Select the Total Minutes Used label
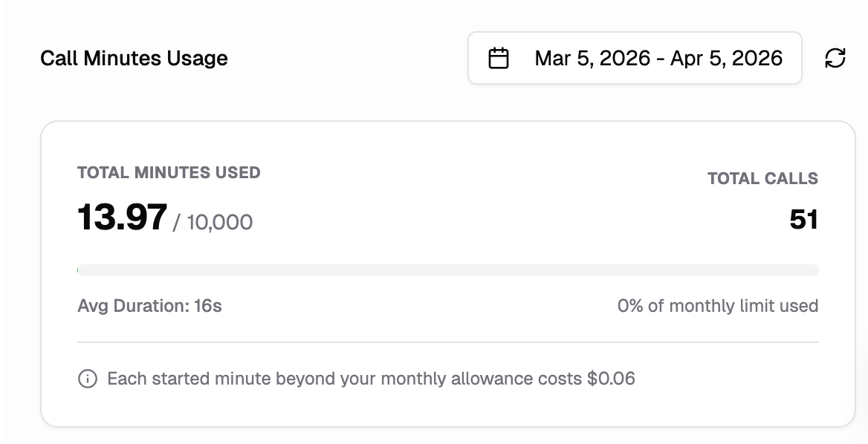Screen dimensions: 868x444 169,173
